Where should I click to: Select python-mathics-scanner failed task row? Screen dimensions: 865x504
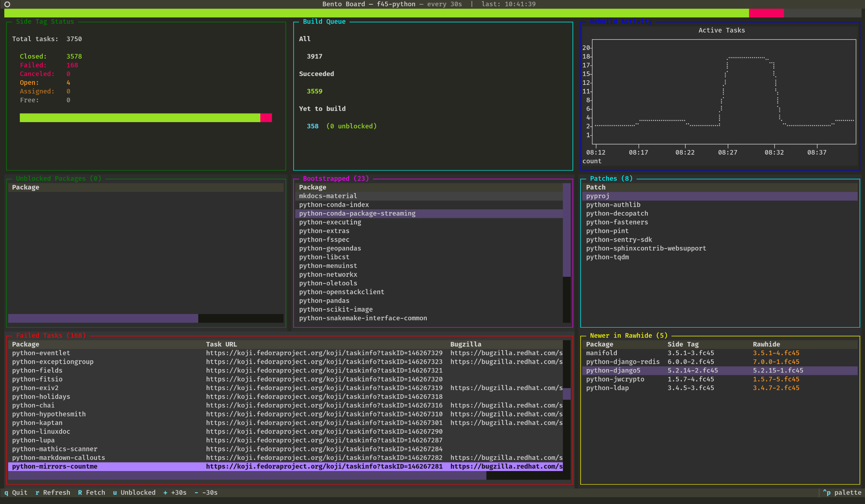285,449
